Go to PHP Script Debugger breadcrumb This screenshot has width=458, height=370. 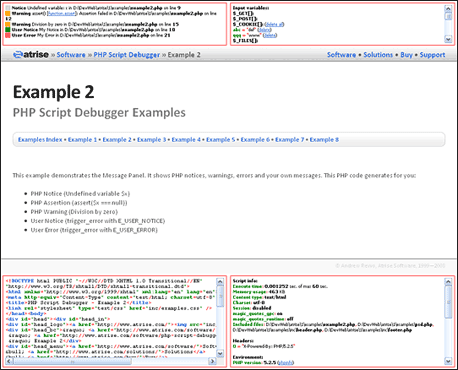pos(127,55)
